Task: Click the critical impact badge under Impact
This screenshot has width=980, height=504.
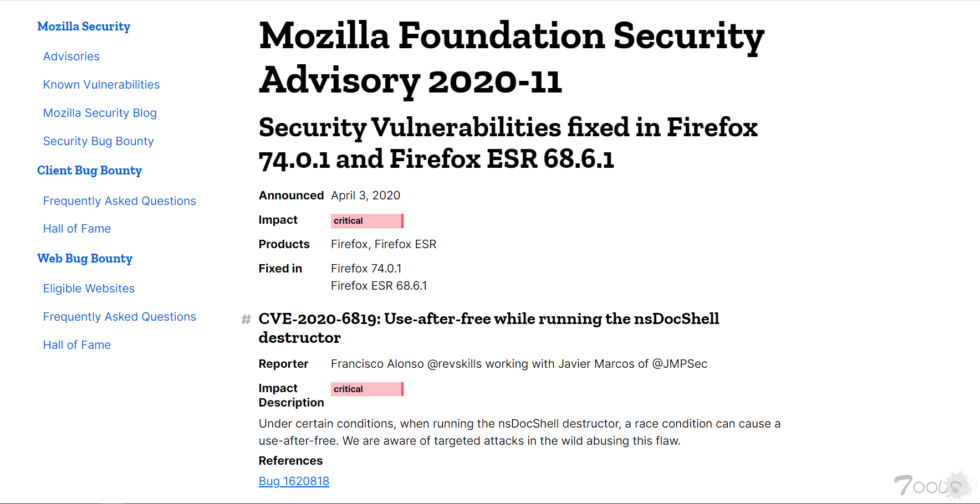Action: click(x=366, y=220)
